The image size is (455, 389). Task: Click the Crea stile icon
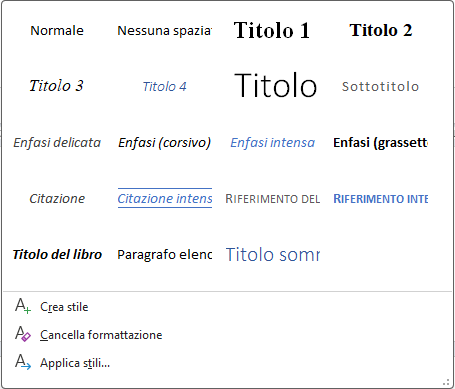[23, 306]
